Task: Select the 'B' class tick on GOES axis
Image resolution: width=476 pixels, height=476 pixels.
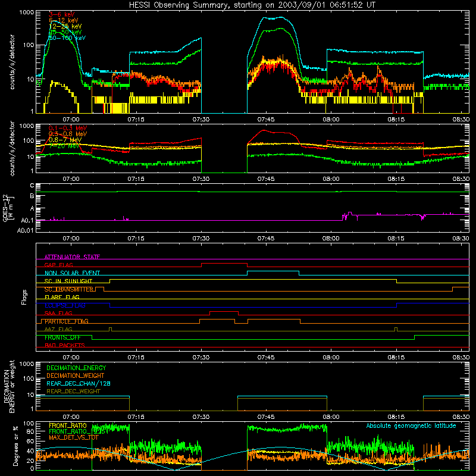Action: (32, 196)
